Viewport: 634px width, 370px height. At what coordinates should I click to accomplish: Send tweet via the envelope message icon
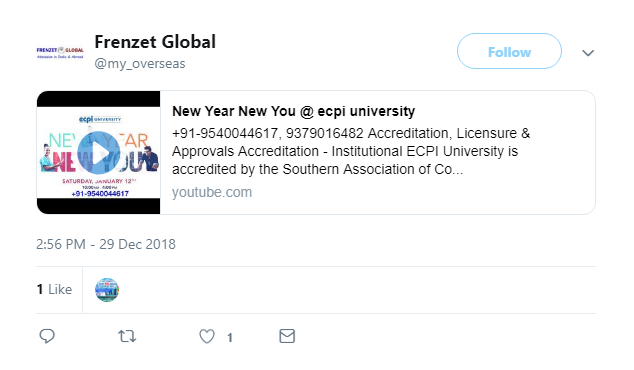[x=287, y=336]
